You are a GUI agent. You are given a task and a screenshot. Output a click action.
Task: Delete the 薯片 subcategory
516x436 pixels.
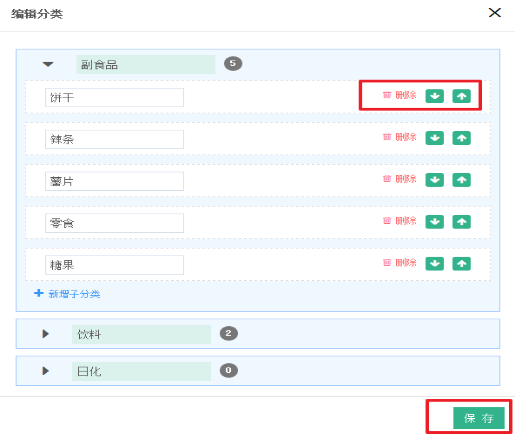coord(399,179)
